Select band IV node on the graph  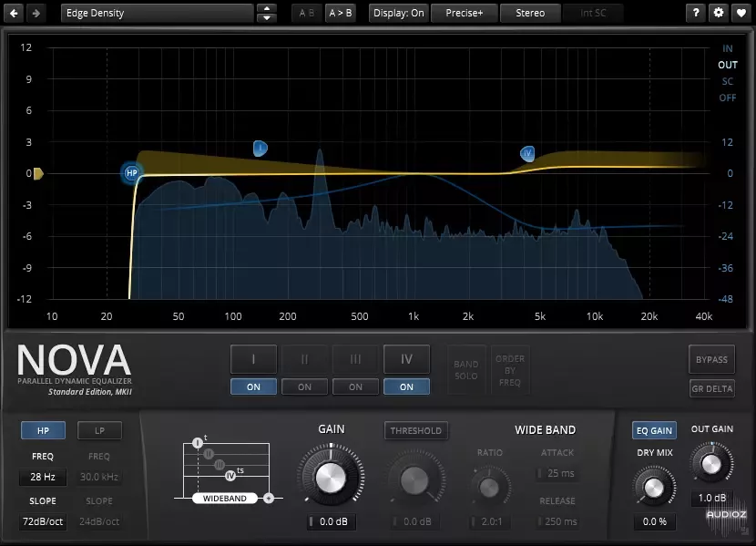point(527,154)
